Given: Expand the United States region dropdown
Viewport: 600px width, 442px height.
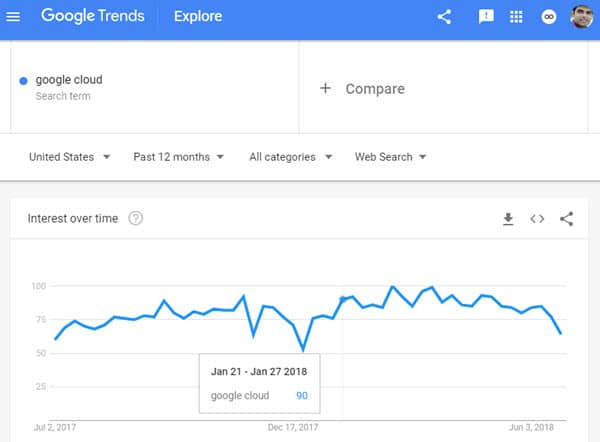Looking at the screenshot, I should (70, 157).
